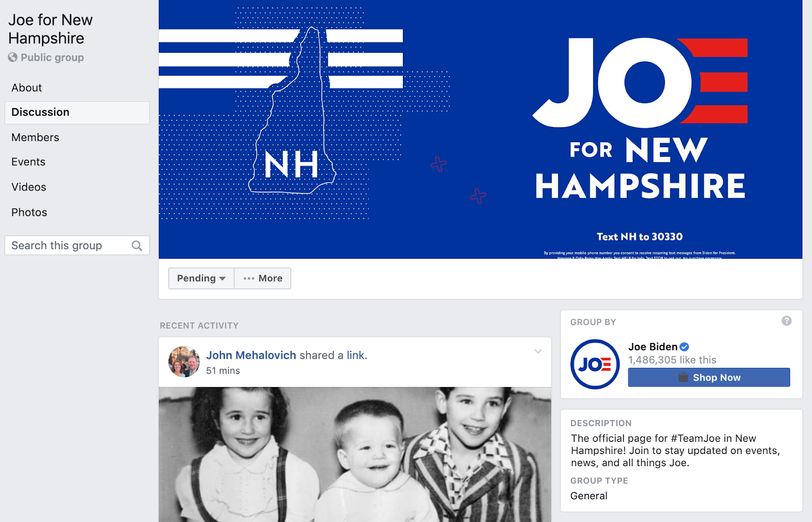Click the three-dots More icon

tap(249, 279)
